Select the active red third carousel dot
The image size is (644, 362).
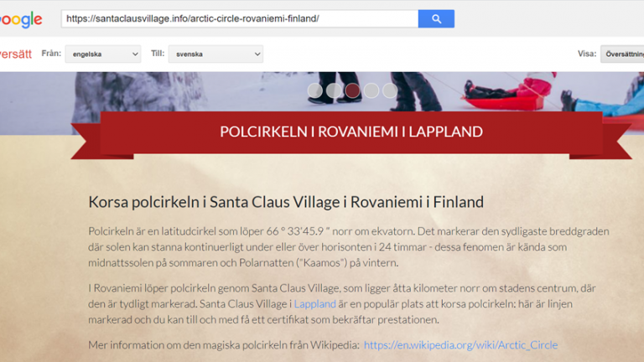coord(352,90)
